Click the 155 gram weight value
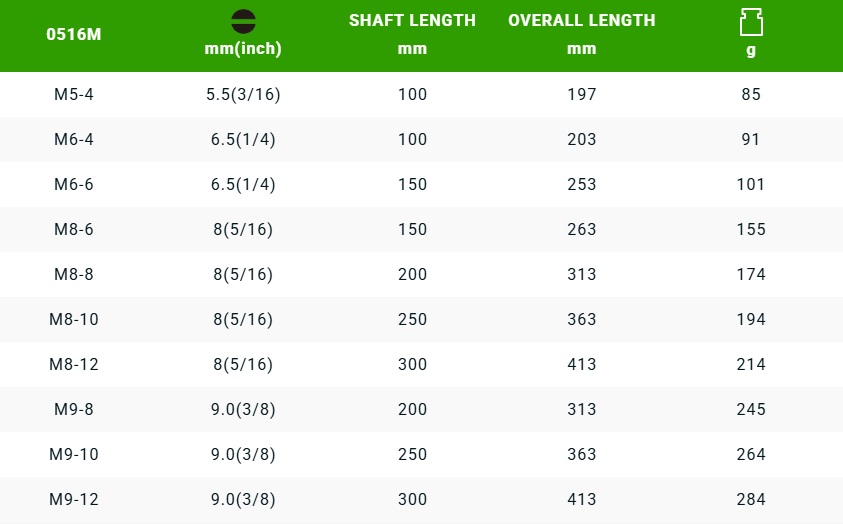Viewport: 843px width, 524px height. pyautogui.click(x=751, y=230)
